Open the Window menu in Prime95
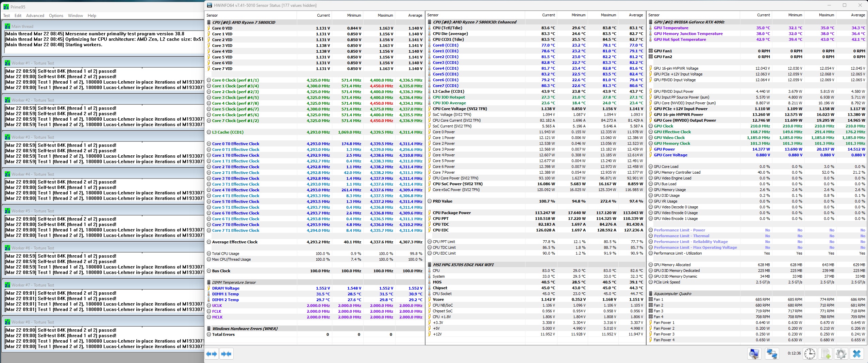 click(x=76, y=16)
